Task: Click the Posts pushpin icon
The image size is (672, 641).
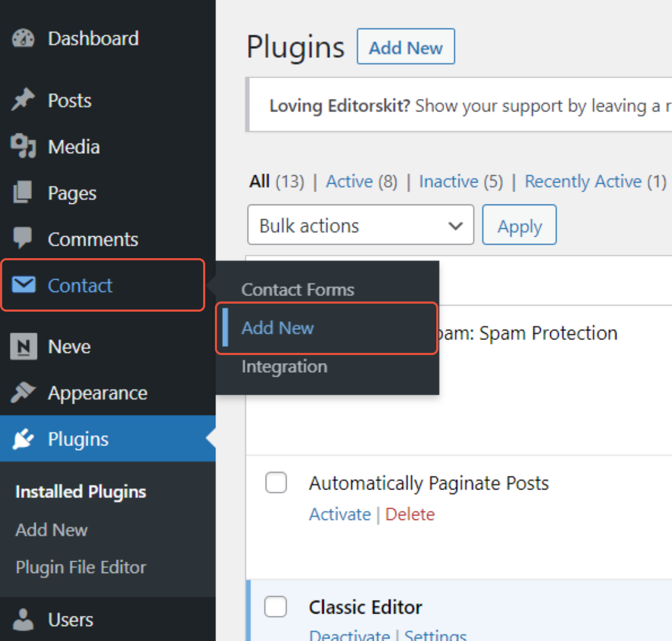Action: 23,100
